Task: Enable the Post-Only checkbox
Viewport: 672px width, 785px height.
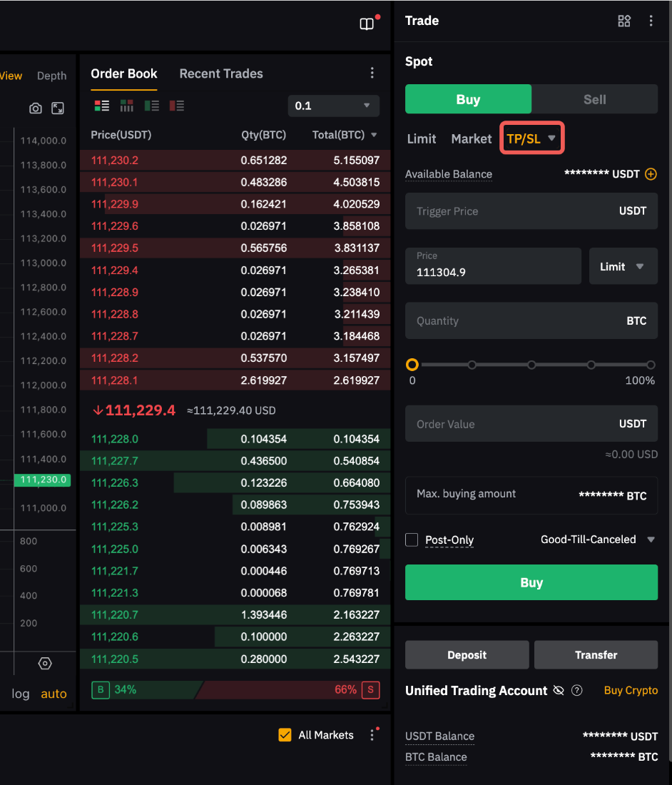Action: click(x=412, y=540)
